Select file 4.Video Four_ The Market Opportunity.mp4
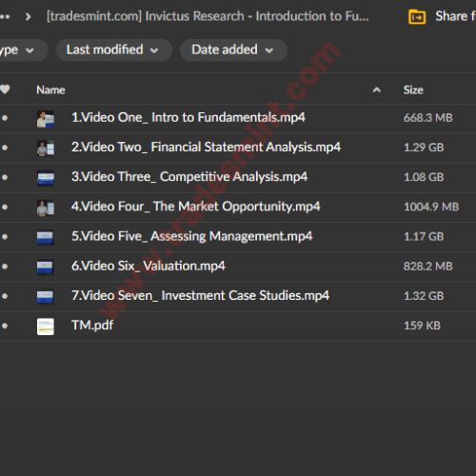The image size is (476, 476). click(196, 207)
